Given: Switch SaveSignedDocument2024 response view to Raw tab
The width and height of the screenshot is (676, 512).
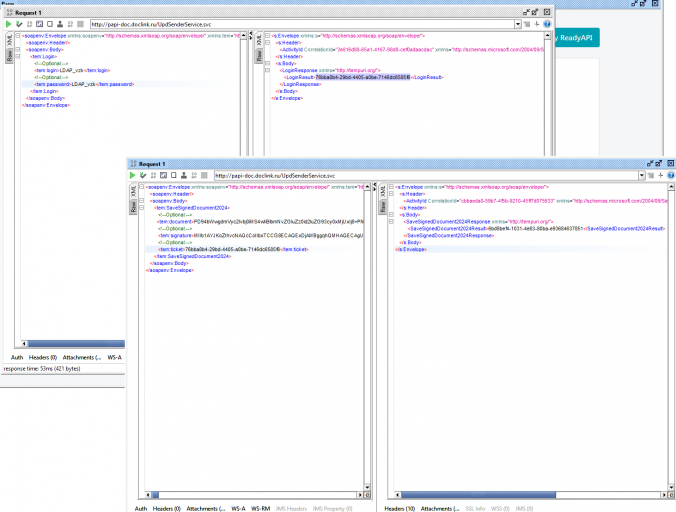Looking at the screenshot, I should [x=382, y=207].
